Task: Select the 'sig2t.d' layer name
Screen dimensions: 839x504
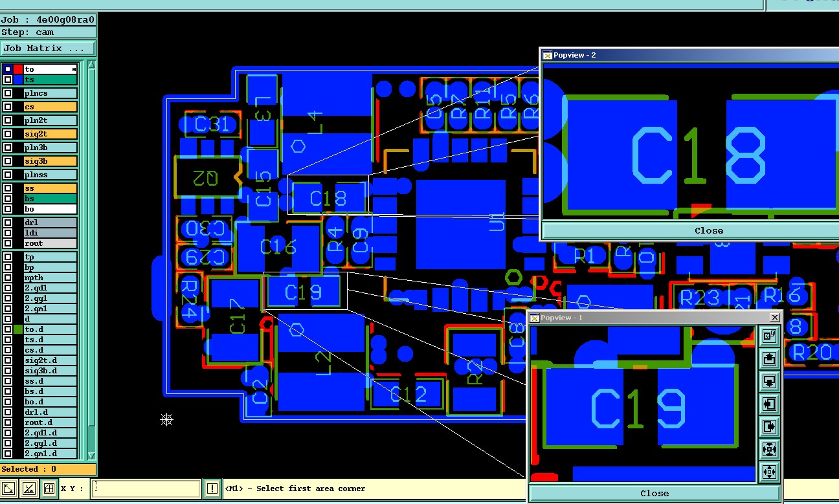Action: [50, 360]
